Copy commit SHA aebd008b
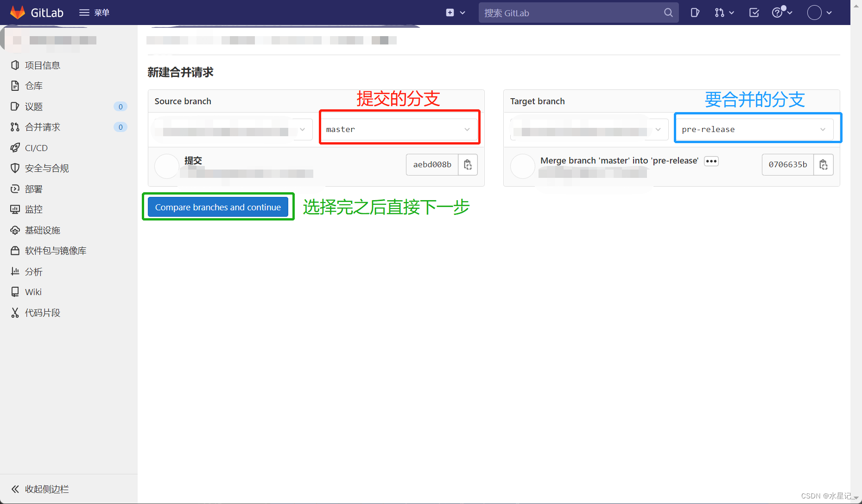The image size is (862, 504). [468, 164]
